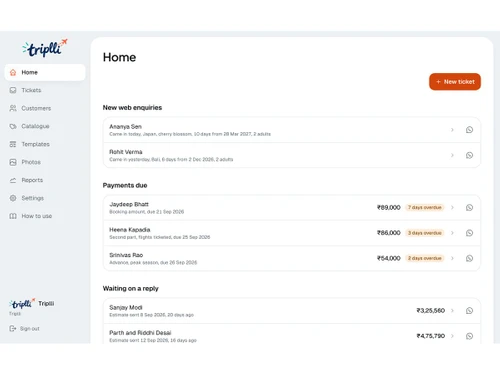
Task: Open Settings in the sidebar
Action: (45, 198)
